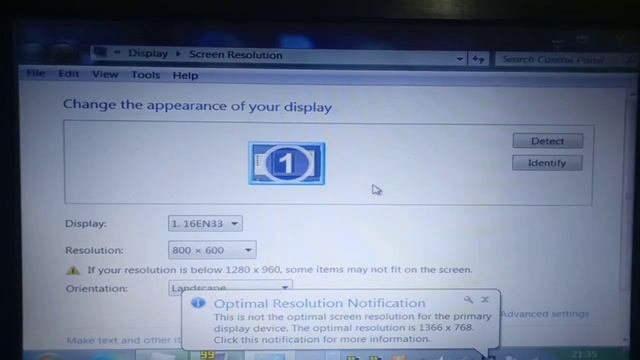Open the Resolution dropdown showing 800 × 600

click(212, 250)
